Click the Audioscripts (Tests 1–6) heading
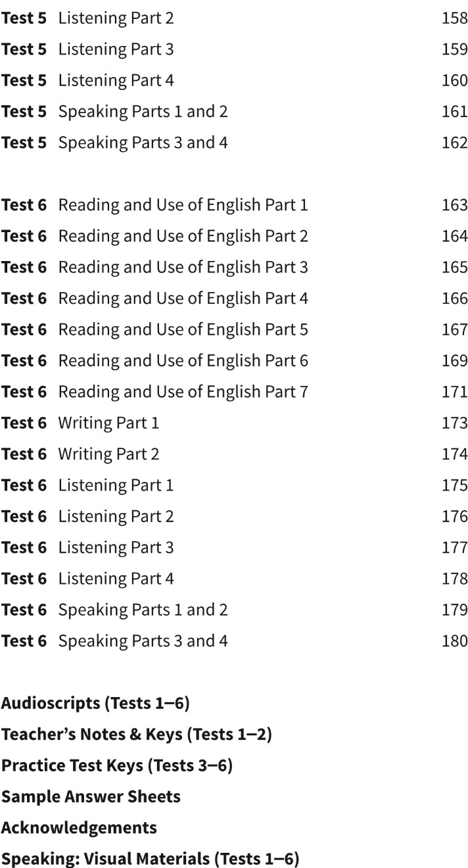 coord(95,703)
